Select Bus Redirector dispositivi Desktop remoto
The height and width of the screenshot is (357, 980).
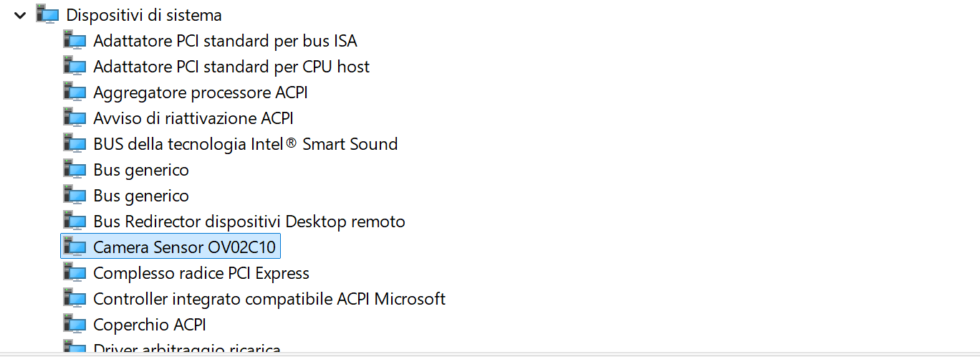(x=249, y=222)
